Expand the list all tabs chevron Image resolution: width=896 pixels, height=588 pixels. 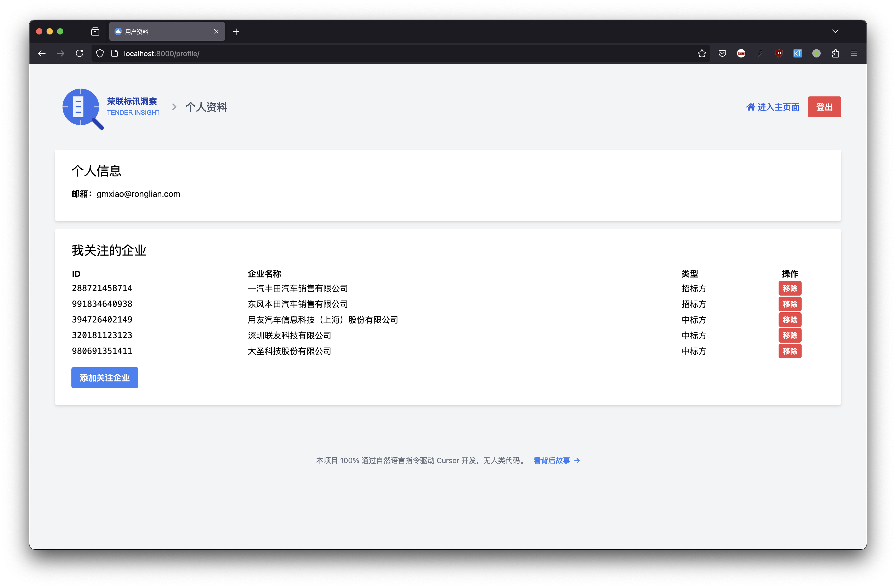pyautogui.click(x=835, y=31)
